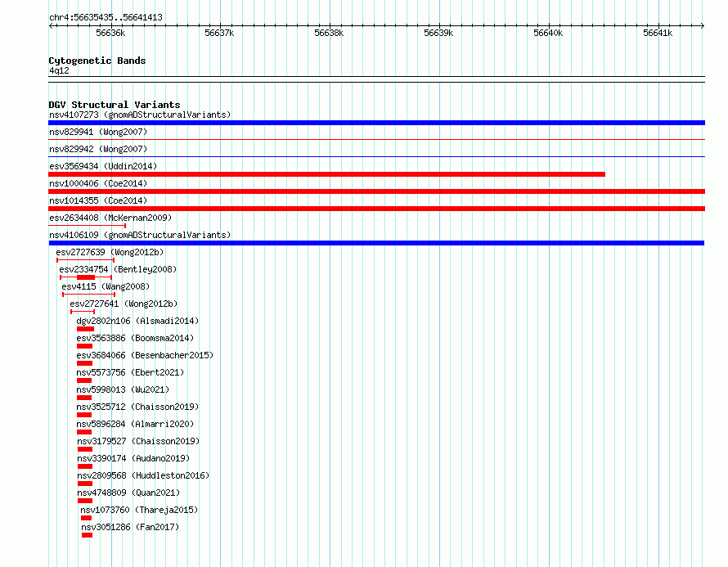728x567 pixels.
Task: Open the esv2727641 (Wong2012b) label
Action: [x=124, y=304]
